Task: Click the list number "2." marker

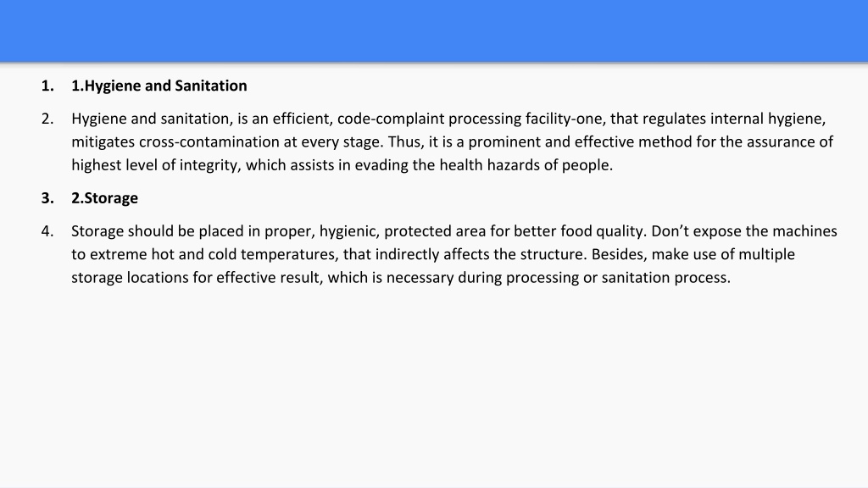Action: pos(47,119)
